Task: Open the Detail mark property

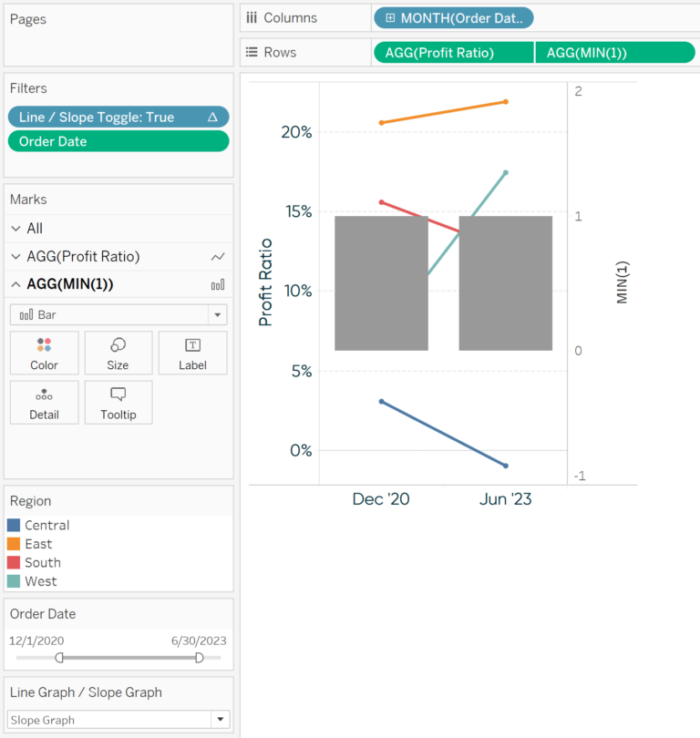Action: [44, 402]
